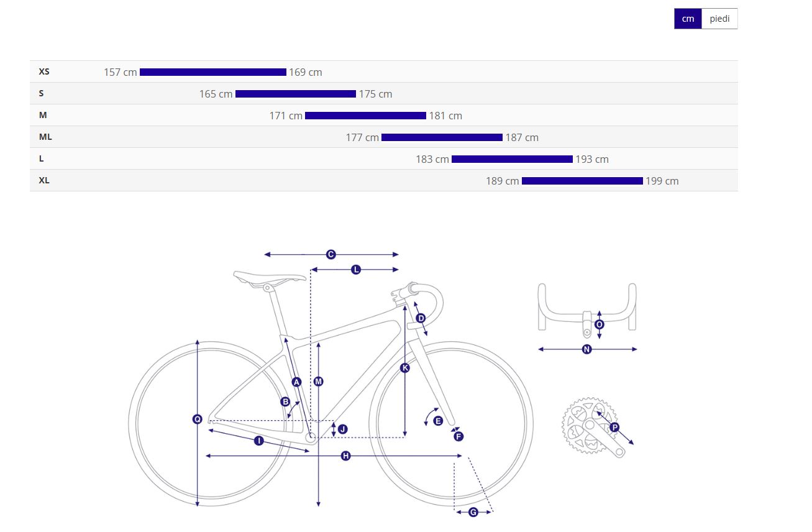
Task: Click the D head tube marker
Action: click(421, 318)
